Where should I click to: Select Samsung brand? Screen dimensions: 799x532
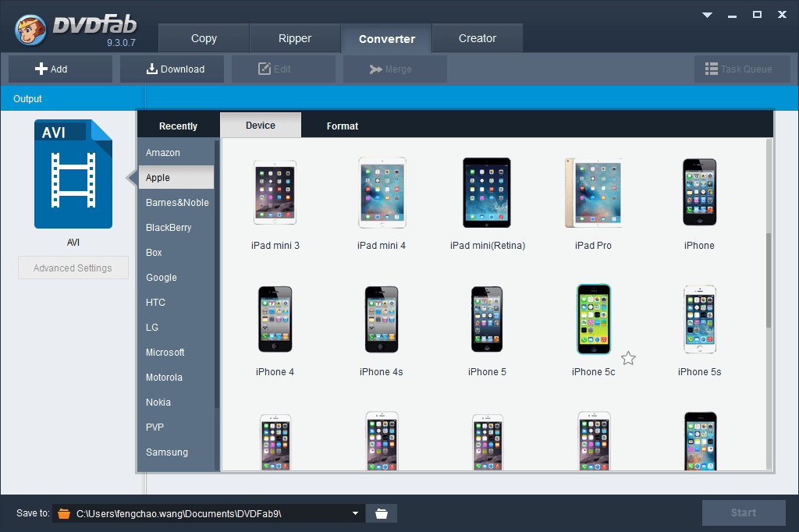(x=176, y=452)
